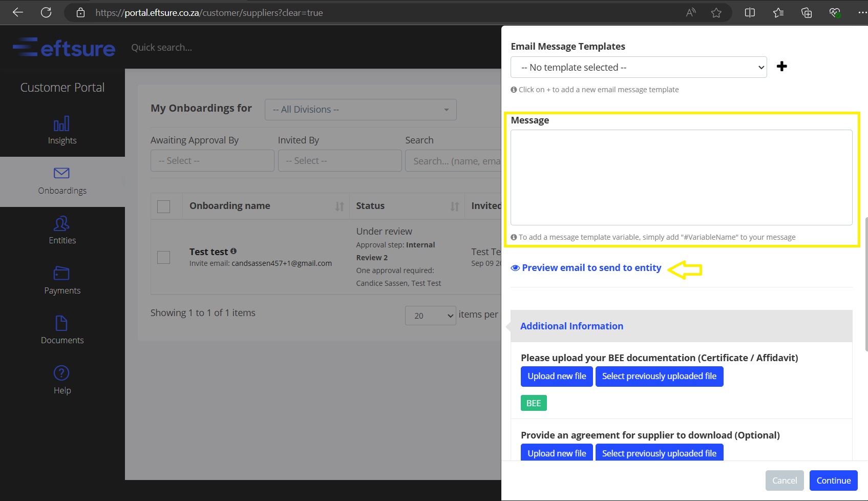Screen dimensions: 868x501
Task: Open the Help section
Action: [x=62, y=380]
